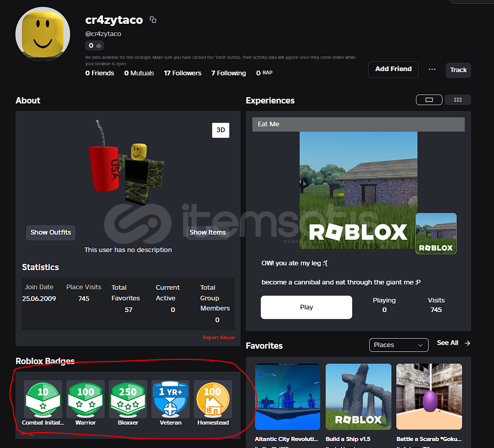Select the Place Visits value 745

[84, 298]
